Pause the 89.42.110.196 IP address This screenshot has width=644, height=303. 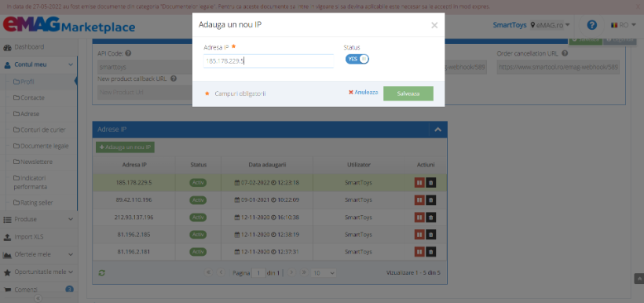pyautogui.click(x=419, y=200)
